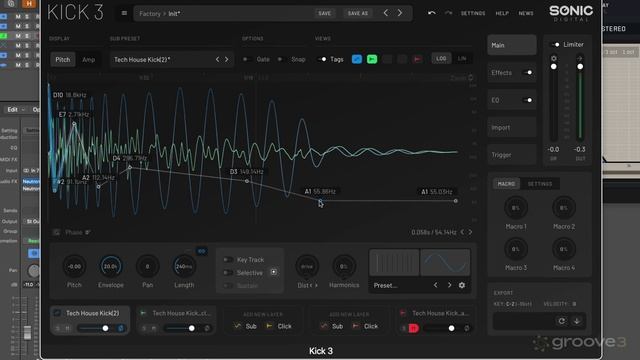Screen dimensions: 640x360
Task: Switch display to Amp tab
Action: pyautogui.click(x=89, y=60)
